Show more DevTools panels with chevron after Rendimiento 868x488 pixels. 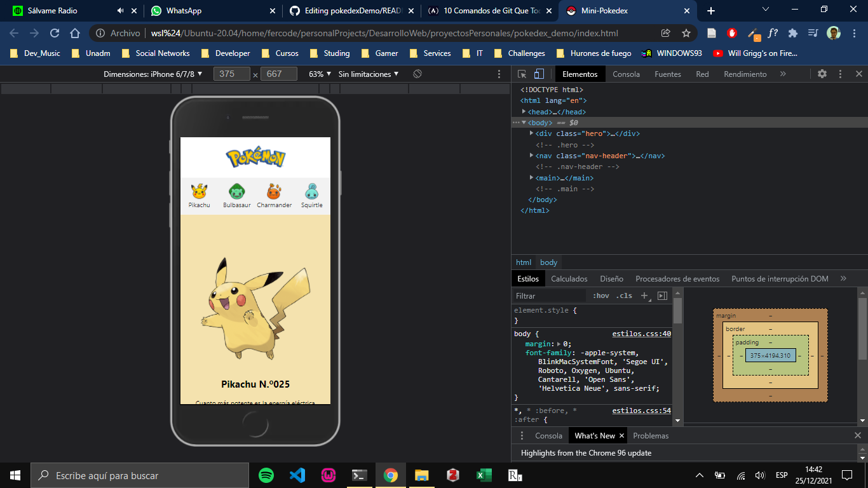pos(783,74)
